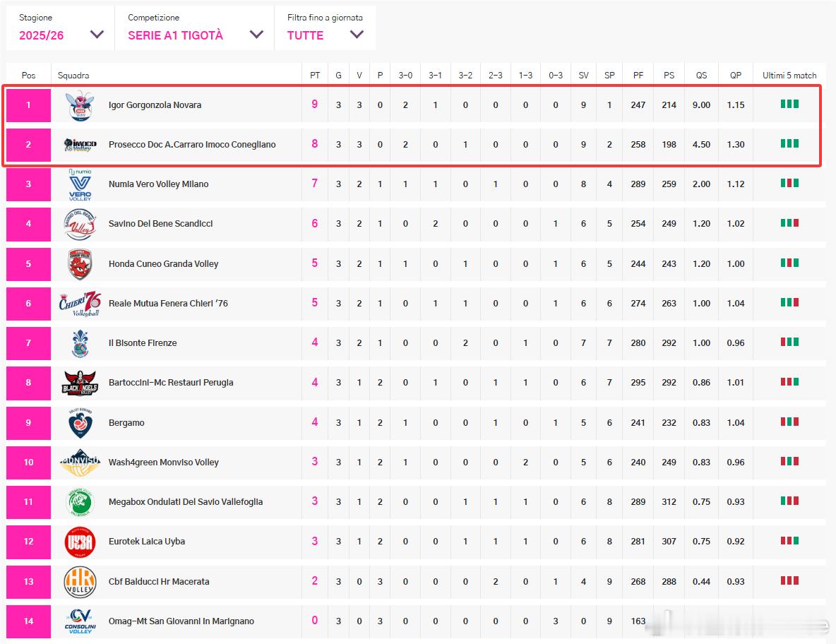Open the Filtra fino a giornata dropdown
The height and width of the screenshot is (644, 836).
[x=325, y=28]
